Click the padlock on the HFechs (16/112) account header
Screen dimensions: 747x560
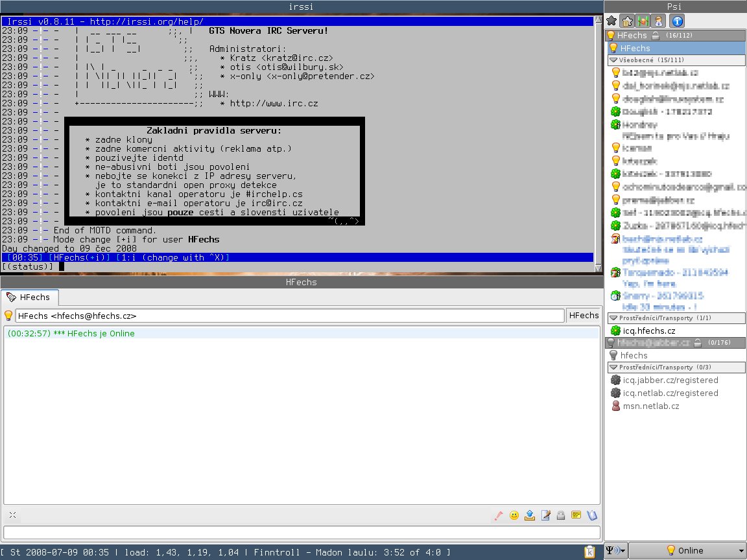[656, 35]
